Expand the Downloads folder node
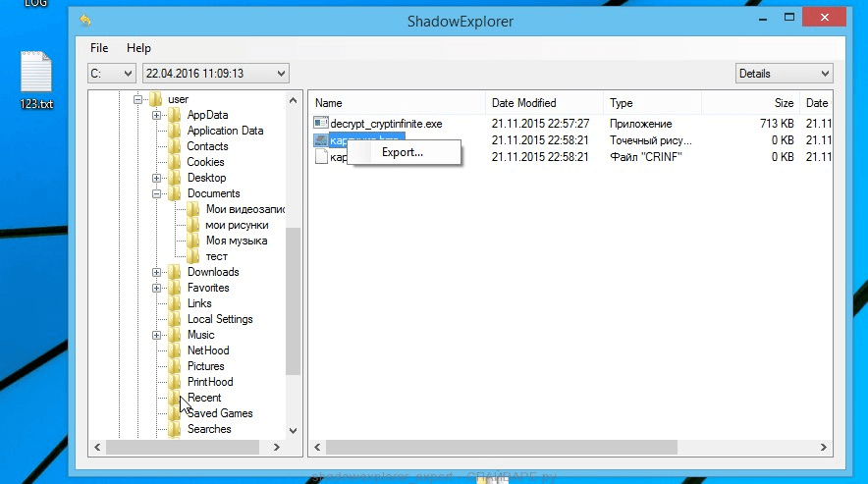This screenshot has height=484, width=868. tap(156, 272)
